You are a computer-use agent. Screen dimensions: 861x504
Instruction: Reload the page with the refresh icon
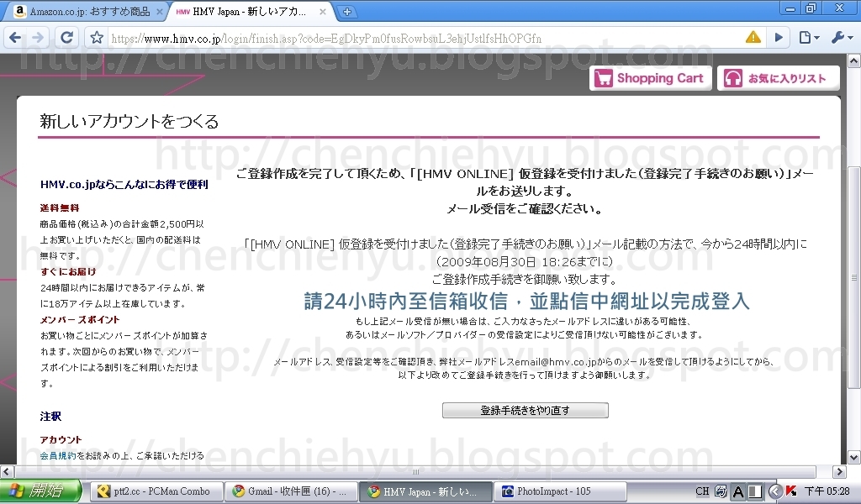point(67,37)
